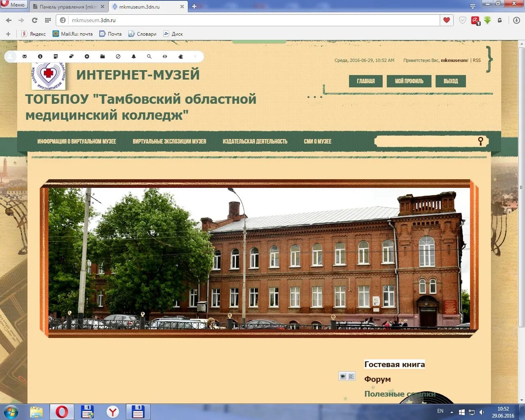Open ИНФОРМАЦИЯ О ВИРТУАЛЬНОМ МУЗЕЕ menu

(x=77, y=142)
